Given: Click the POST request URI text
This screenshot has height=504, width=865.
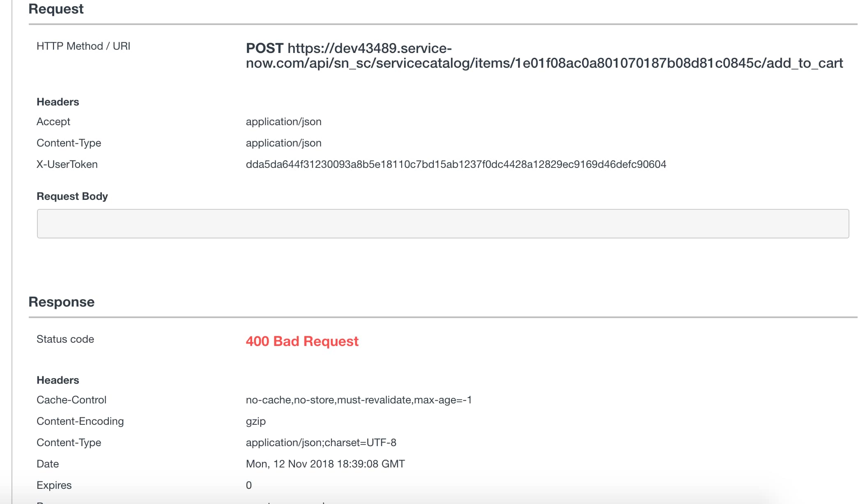Looking at the screenshot, I should coord(544,56).
